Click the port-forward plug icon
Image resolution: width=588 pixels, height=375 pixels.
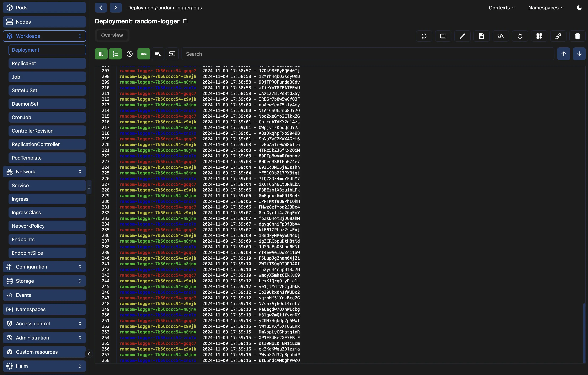(x=558, y=36)
